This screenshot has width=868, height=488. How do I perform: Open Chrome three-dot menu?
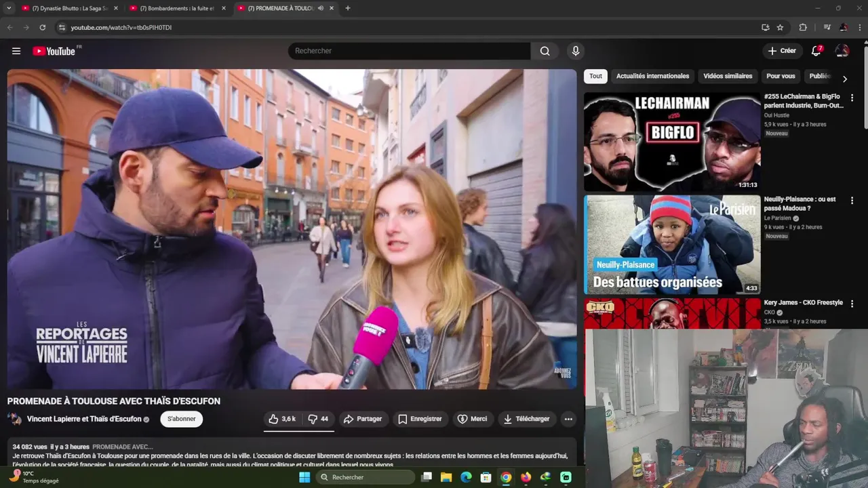(x=860, y=27)
